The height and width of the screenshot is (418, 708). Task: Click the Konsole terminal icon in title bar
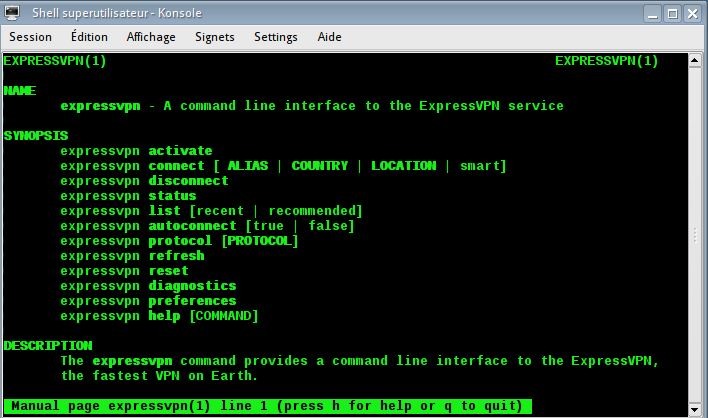pyautogui.click(x=12, y=13)
